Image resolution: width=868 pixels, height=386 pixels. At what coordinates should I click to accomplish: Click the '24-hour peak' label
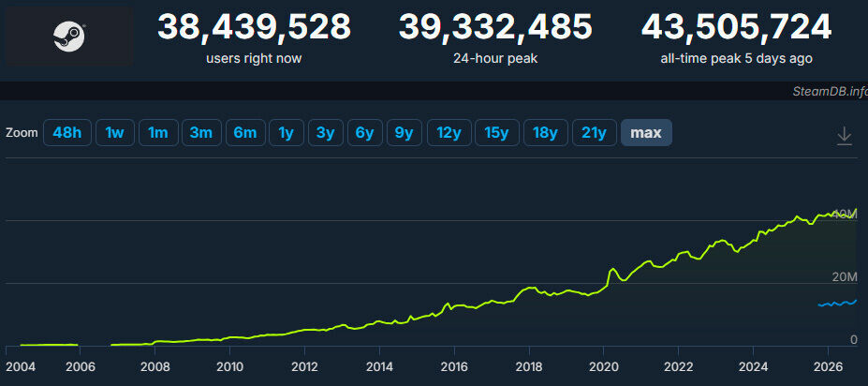click(x=495, y=58)
